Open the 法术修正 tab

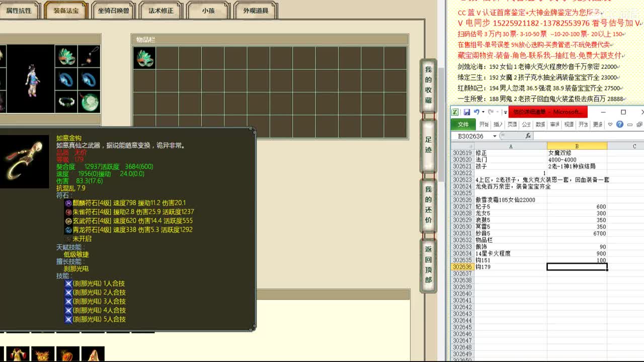pyautogui.click(x=161, y=11)
